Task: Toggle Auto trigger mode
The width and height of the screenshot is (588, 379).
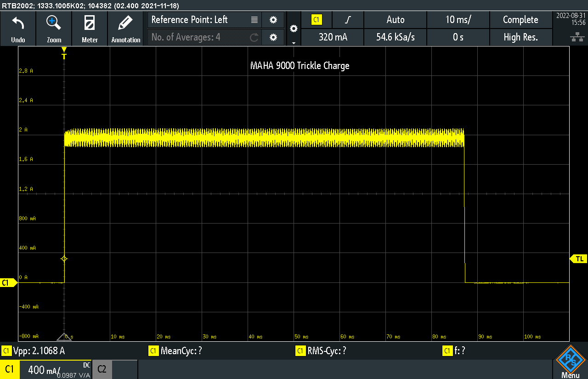Action: [395, 20]
